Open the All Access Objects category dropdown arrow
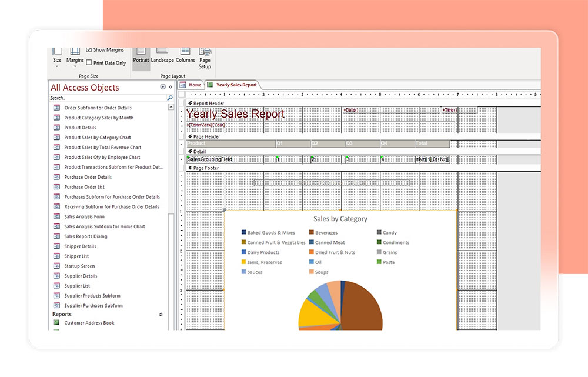The image size is (588, 377). click(162, 87)
